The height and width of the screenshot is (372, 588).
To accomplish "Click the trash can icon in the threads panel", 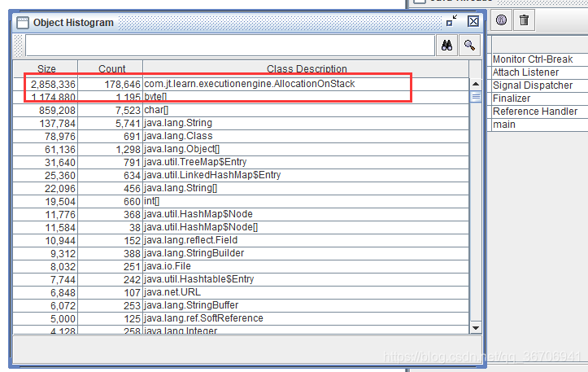I will point(525,20).
